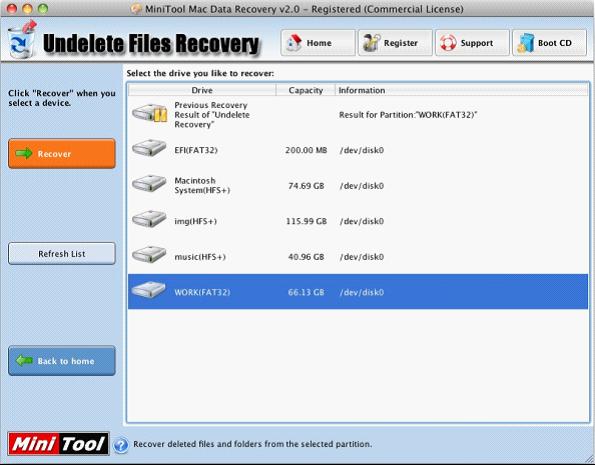Select the WORK(FAT32) partition row
The width and height of the screenshot is (595, 465).
click(358, 292)
